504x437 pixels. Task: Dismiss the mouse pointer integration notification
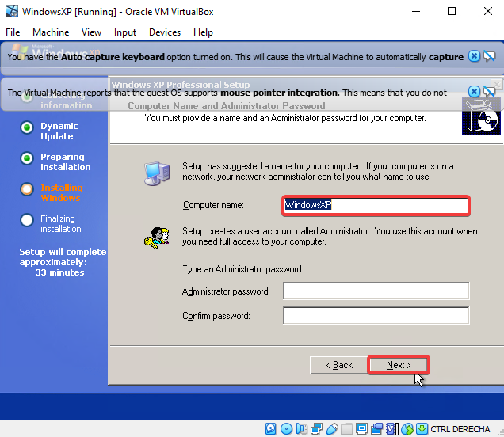click(474, 92)
